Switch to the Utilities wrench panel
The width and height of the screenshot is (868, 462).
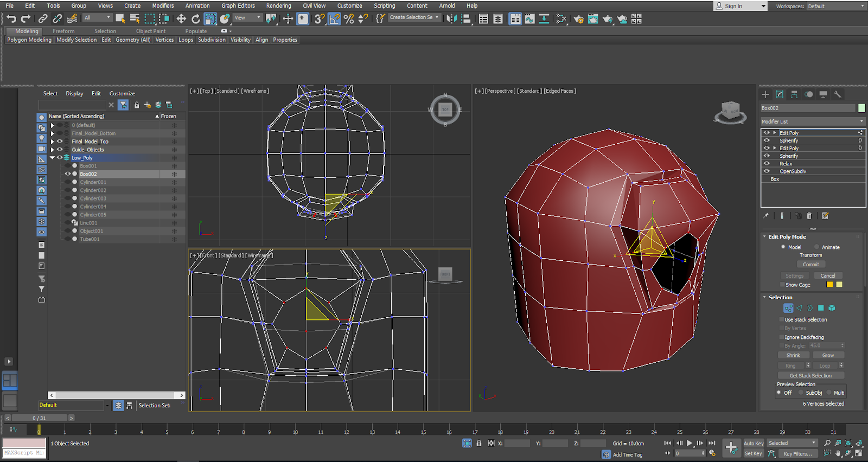[x=838, y=94]
